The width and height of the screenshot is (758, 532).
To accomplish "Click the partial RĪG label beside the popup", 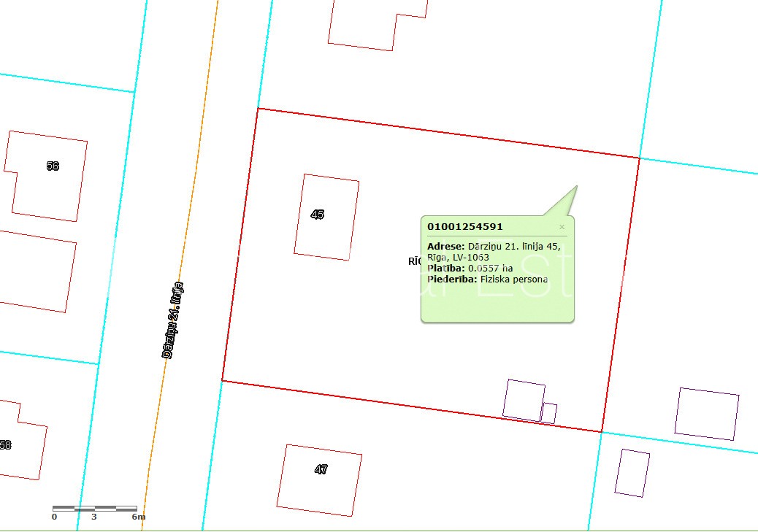I will pos(414,261).
